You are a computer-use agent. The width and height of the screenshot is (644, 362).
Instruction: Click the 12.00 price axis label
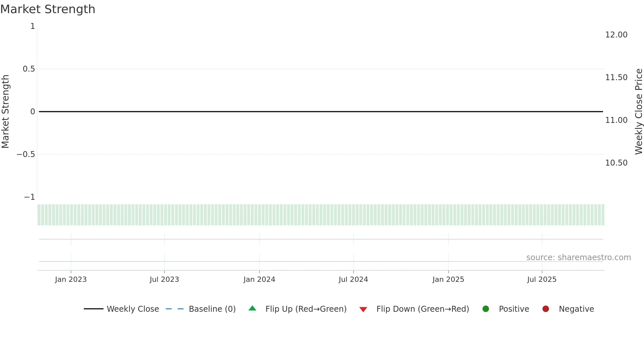[x=616, y=35]
